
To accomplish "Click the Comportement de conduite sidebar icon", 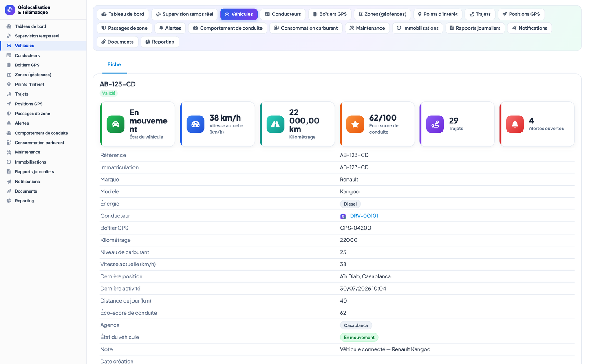I will click(9, 133).
